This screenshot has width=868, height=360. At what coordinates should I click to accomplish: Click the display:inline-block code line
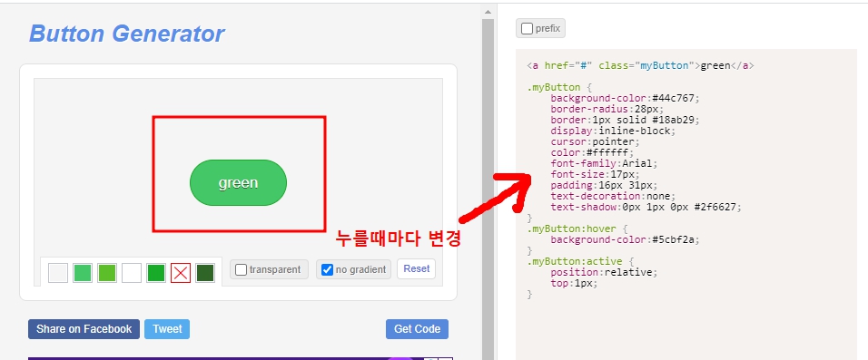(614, 131)
